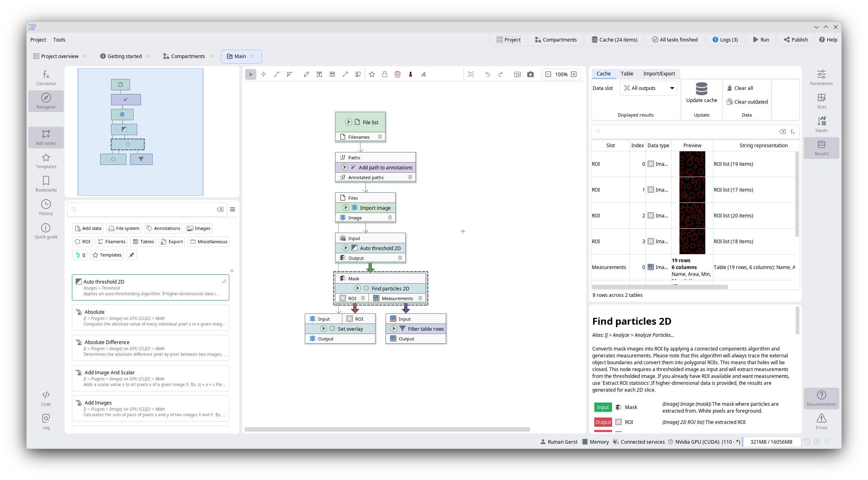The width and height of the screenshot is (868, 480).
Task: Click the red trash delete icon
Action: pos(397,74)
